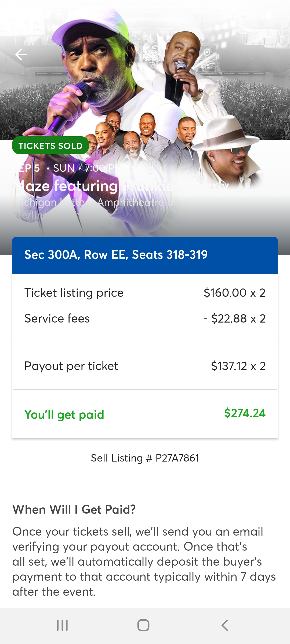Tap the You'll get paid label

click(x=64, y=415)
